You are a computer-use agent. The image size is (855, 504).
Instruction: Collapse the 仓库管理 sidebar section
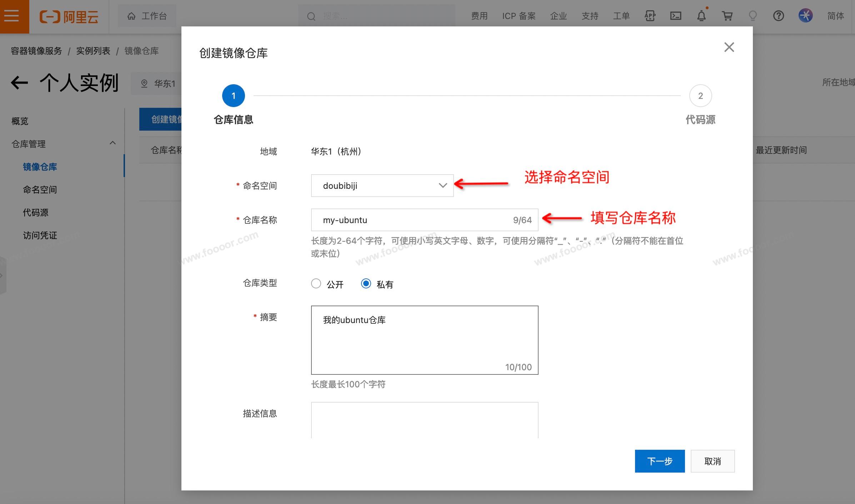(x=113, y=143)
